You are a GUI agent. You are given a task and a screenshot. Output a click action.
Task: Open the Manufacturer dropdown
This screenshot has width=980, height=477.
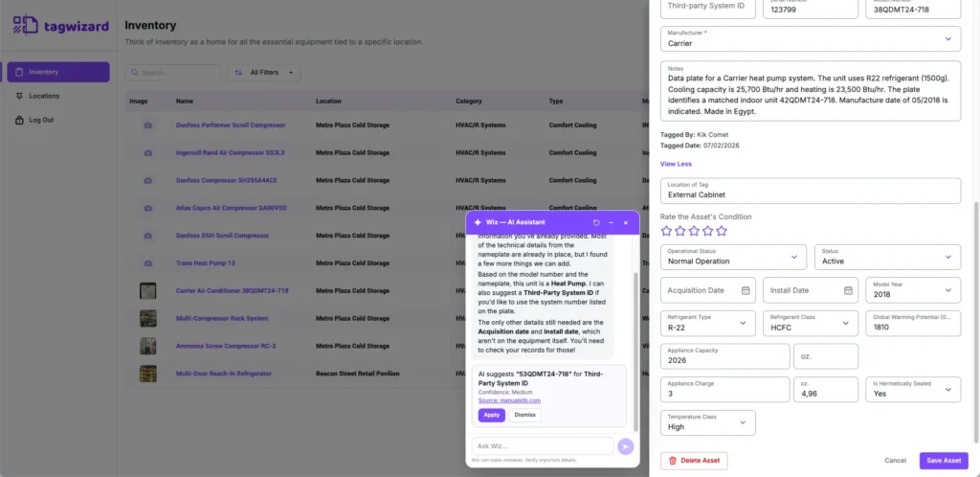pyautogui.click(x=810, y=38)
